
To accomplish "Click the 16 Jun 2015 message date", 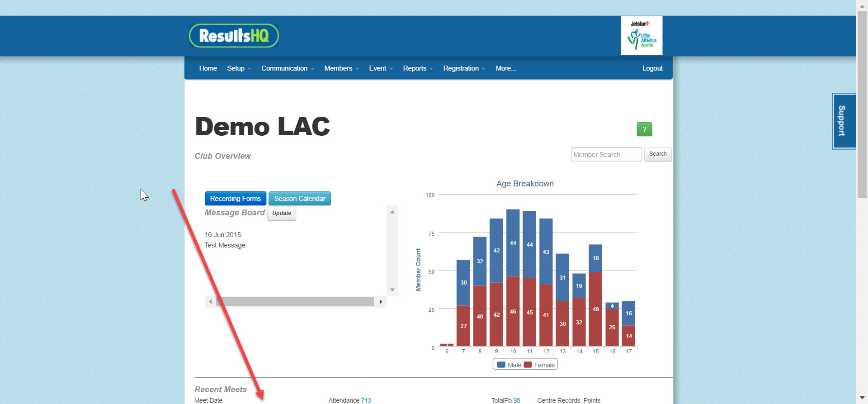I will click(x=222, y=235).
